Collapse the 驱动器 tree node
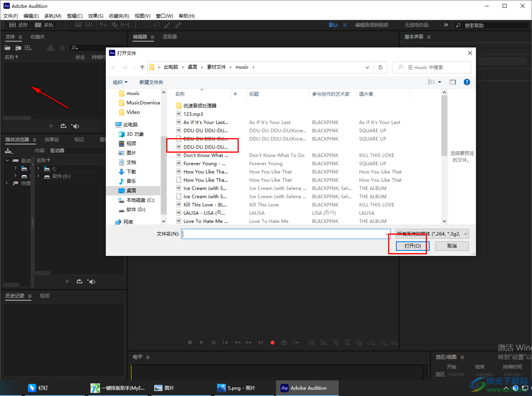 pos(7,160)
